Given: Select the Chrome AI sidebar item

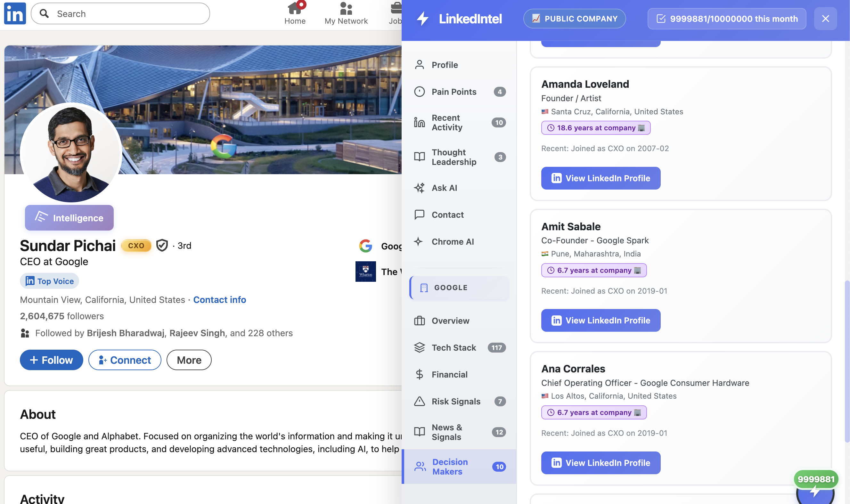Looking at the screenshot, I should (x=452, y=241).
